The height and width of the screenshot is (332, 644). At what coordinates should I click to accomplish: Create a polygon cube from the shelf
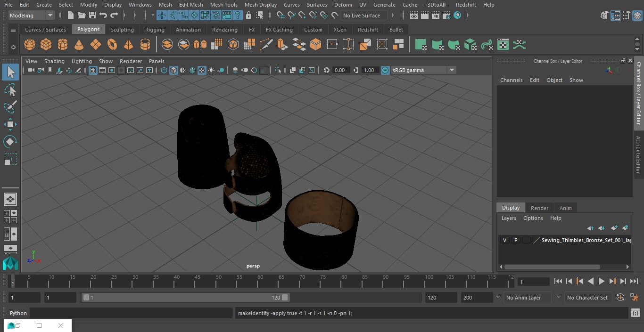tap(46, 45)
